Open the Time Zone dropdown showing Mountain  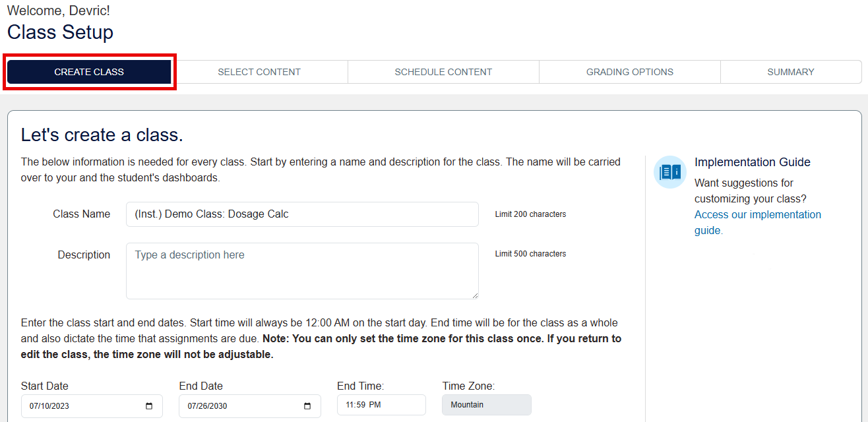click(x=486, y=405)
